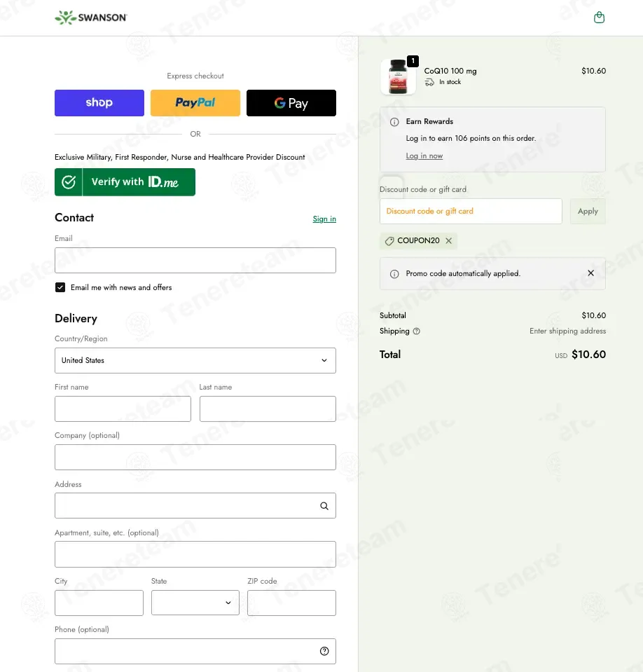Click the CoQ10 product thumbnail
Image resolution: width=643 pixels, height=672 pixels.
398,76
